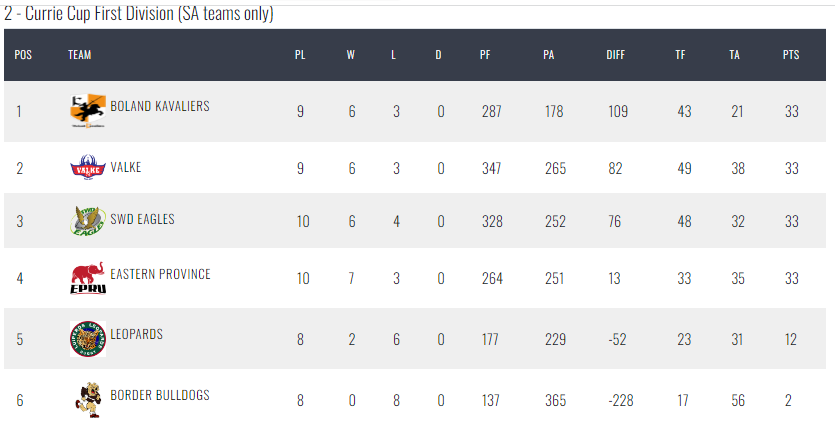This screenshot has width=835, height=448.
Task: Click the PF column header
Action: [485, 55]
